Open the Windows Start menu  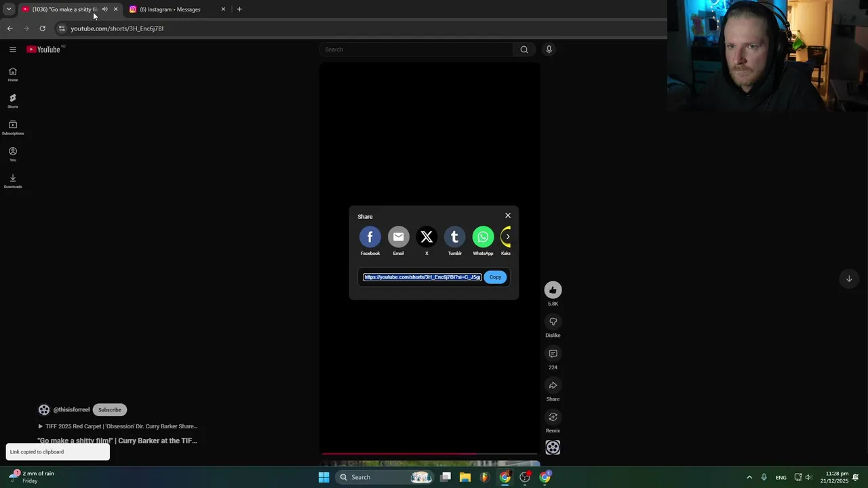324,477
